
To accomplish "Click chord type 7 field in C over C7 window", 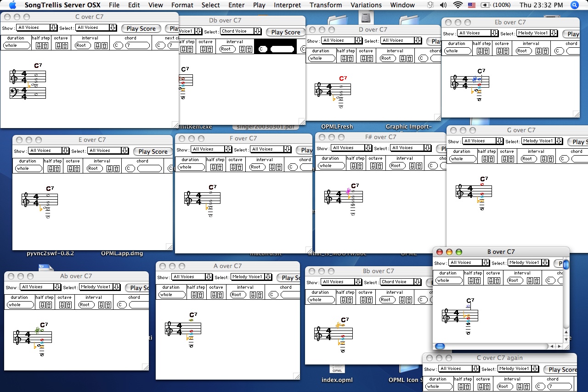I will point(138,45).
